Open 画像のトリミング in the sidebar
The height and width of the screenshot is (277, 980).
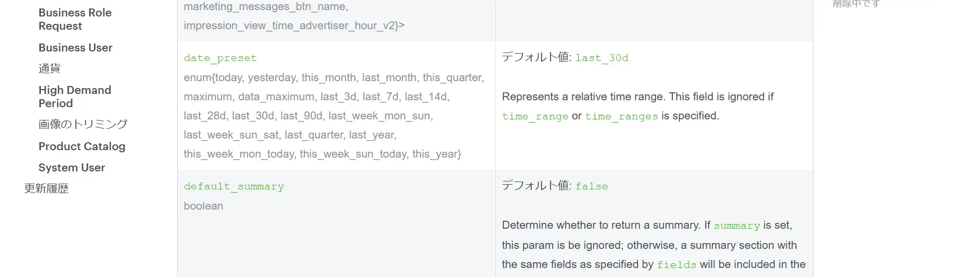pyautogui.click(x=83, y=124)
